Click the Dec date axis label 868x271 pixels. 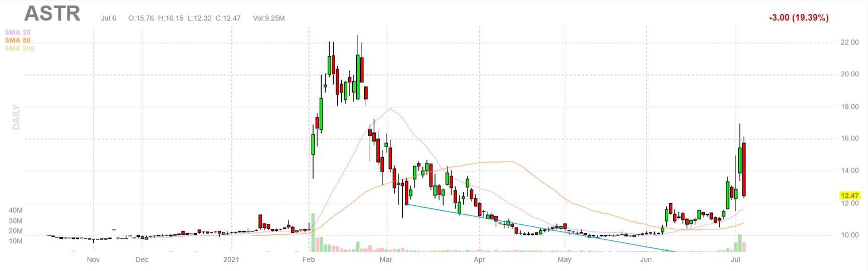[142, 259]
